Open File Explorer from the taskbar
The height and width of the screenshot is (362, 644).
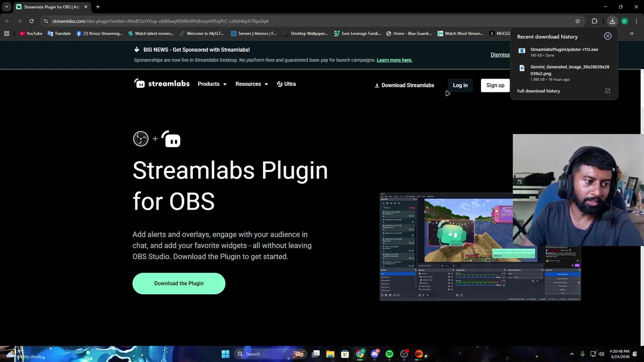point(330,354)
